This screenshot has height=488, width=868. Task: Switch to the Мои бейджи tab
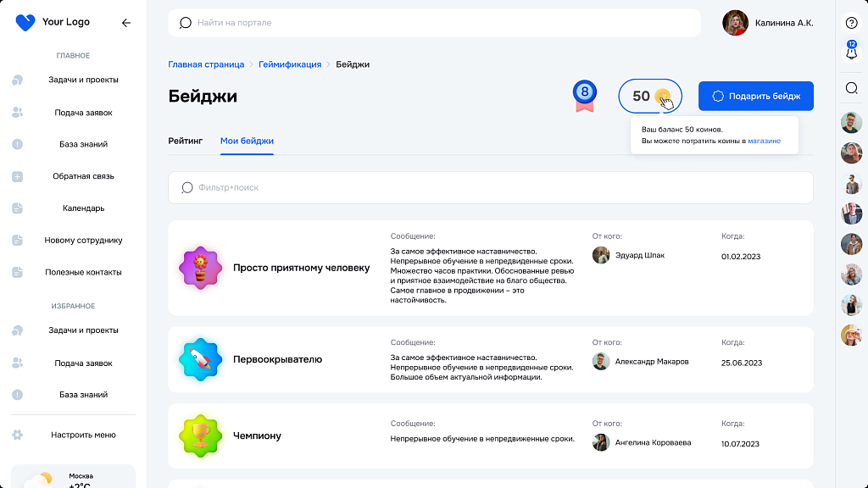tap(246, 139)
